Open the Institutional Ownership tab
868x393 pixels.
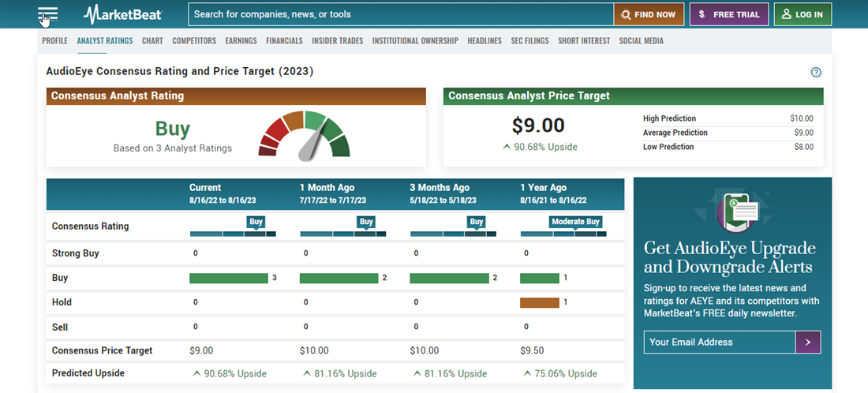415,41
